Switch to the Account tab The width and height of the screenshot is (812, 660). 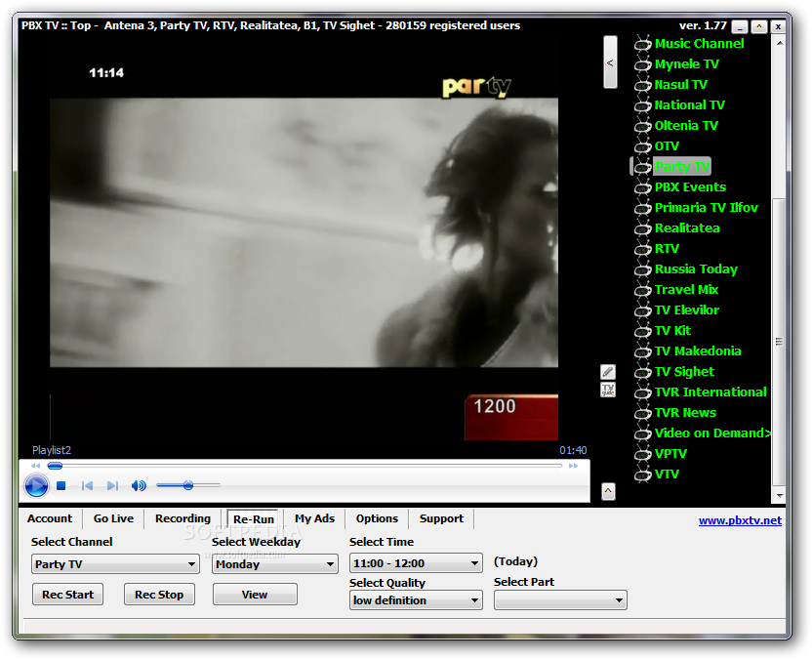[50, 518]
